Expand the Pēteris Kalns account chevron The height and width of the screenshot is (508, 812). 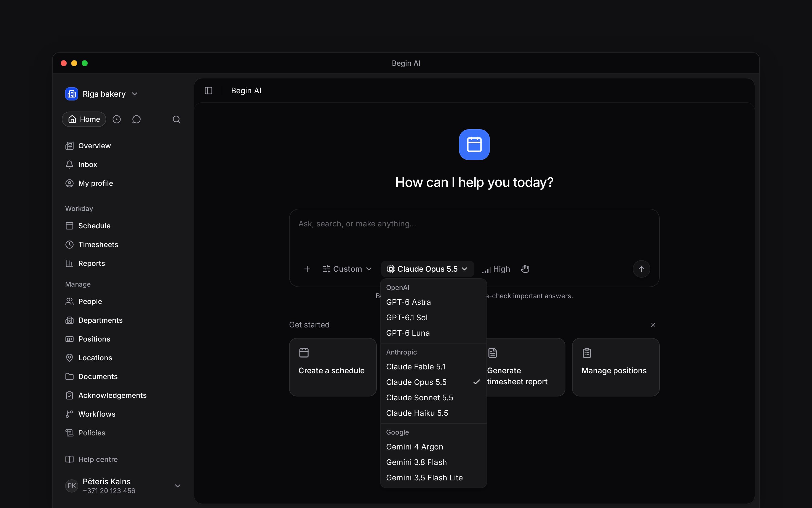click(x=178, y=486)
